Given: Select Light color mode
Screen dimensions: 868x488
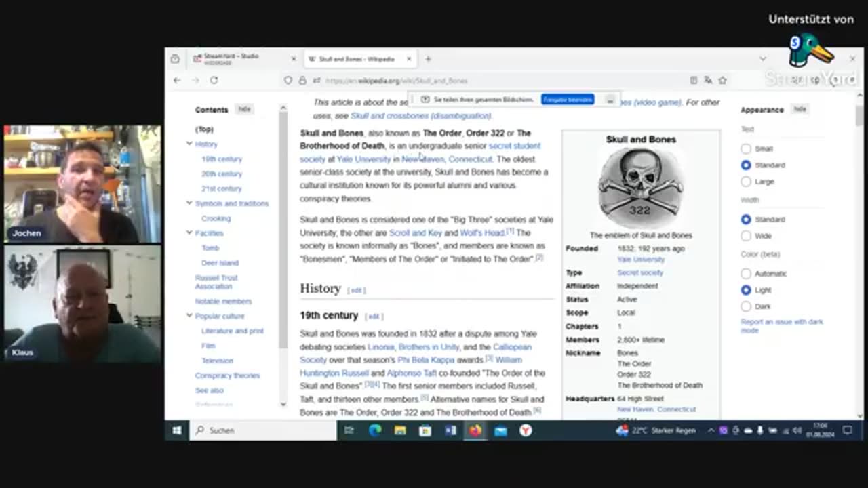Looking at the screenshot, I should pyautogui.click(x=746, y=290).
